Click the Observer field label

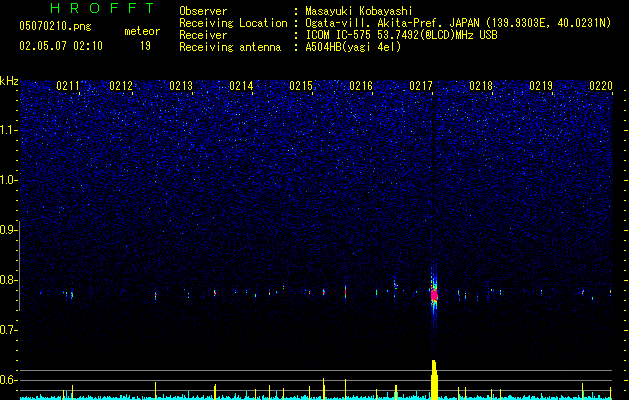click(203, 11)
